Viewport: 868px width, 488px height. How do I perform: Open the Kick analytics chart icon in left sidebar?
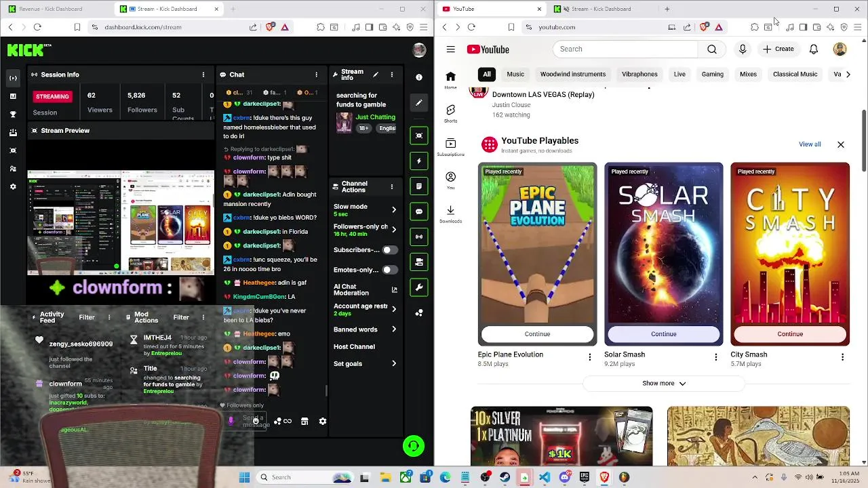click(13, 96)
